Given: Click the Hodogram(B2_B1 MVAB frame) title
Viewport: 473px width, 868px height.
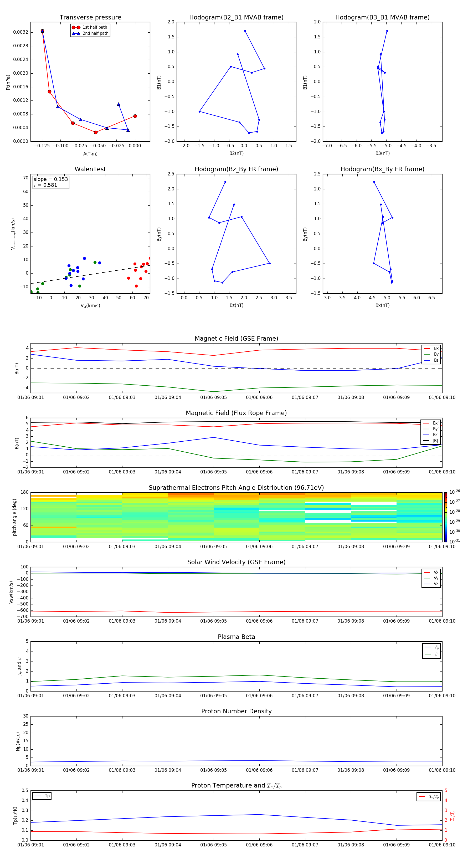Looking at the screenshot, I should point(236,18).
